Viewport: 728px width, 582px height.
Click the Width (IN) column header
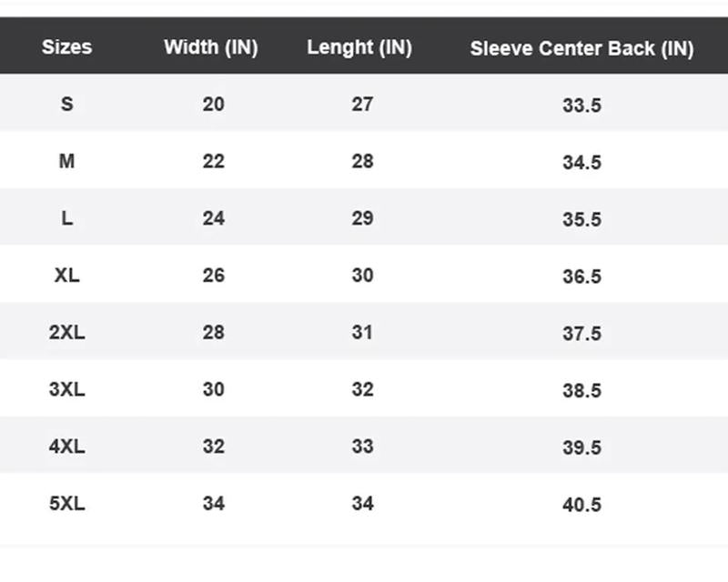[210, 47]
